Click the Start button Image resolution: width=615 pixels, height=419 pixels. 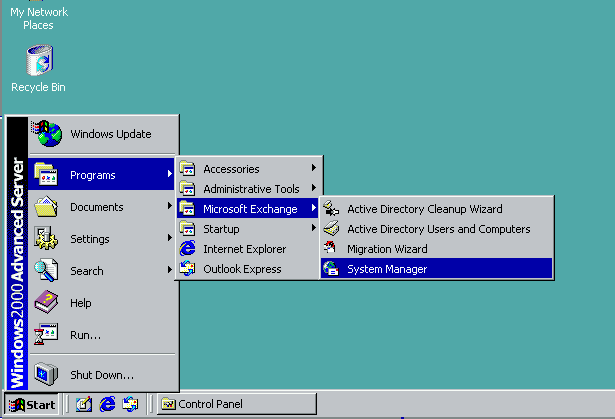pyautogui.click(x=31, y=404)
